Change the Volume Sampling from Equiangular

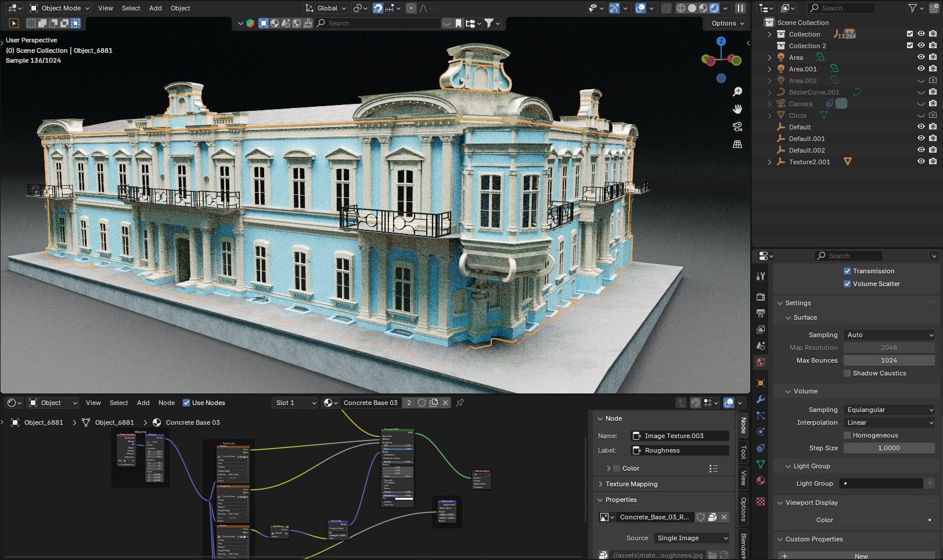(889, 410)
